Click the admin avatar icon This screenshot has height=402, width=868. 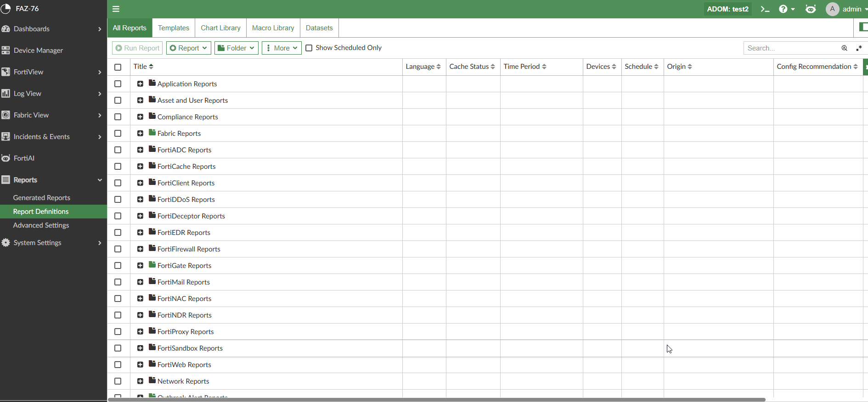[x=832, y=9]
